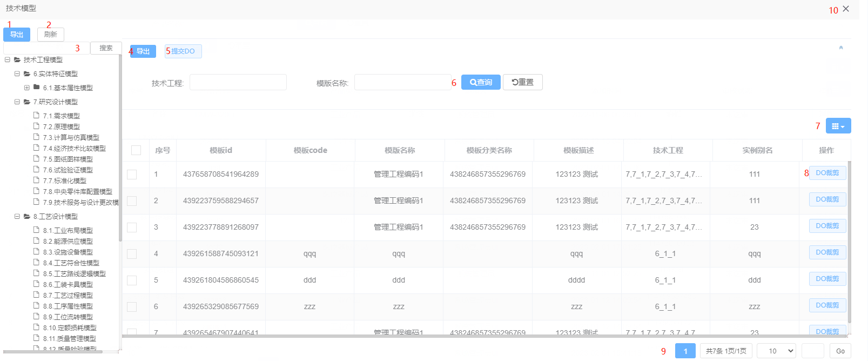The height and width of the screenshot is (361, 868).
Task: Click the 提交DO button
Action: coord(183,51)
